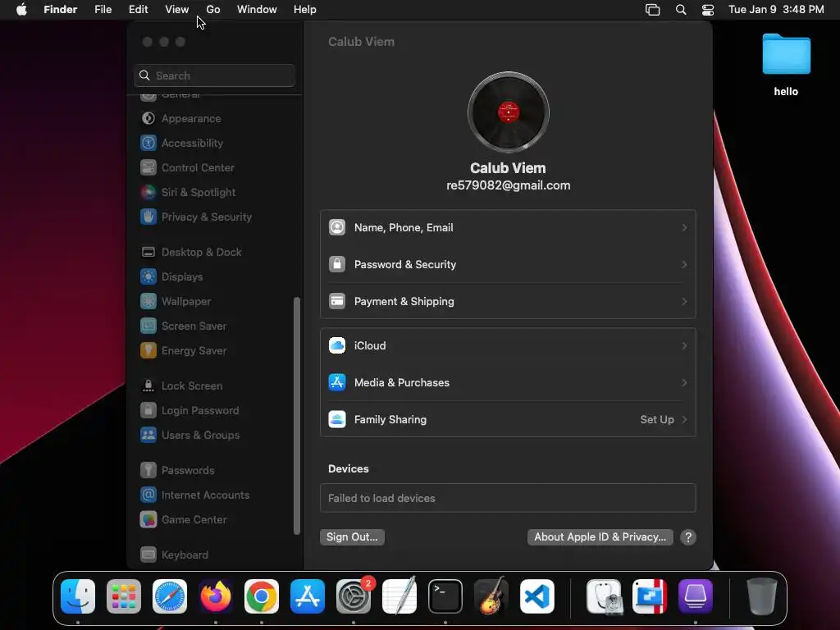
Task: Open Control Center in menu bar
Action: click(708, 10)
